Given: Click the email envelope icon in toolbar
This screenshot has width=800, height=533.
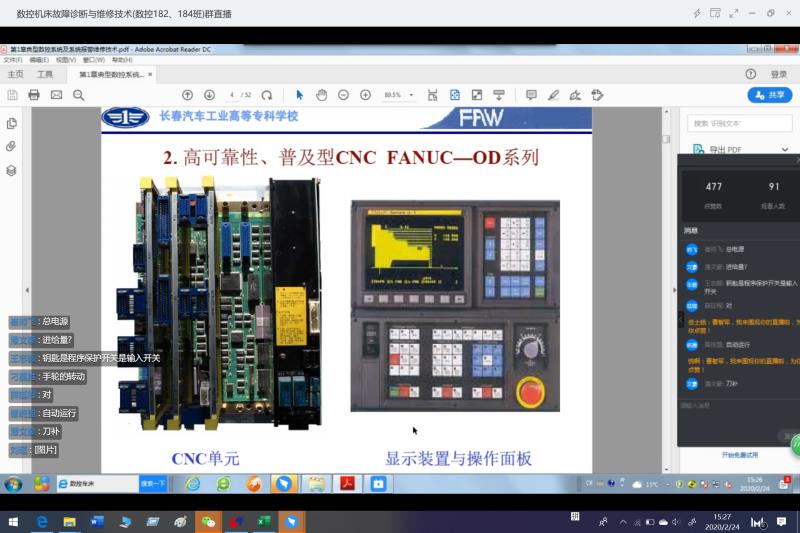Looking at the screenshot, I should (x=56, y=95).
